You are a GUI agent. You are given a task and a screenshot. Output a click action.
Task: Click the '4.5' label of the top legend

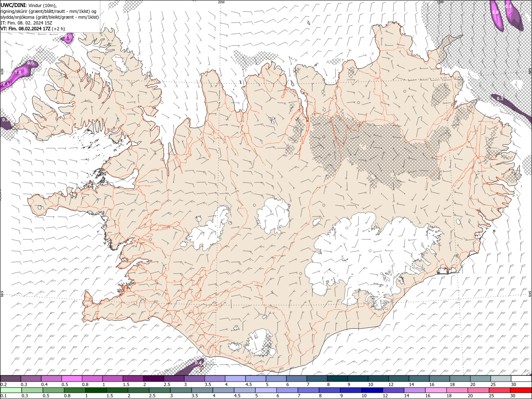pyautogui.click(x=249, y=384)
